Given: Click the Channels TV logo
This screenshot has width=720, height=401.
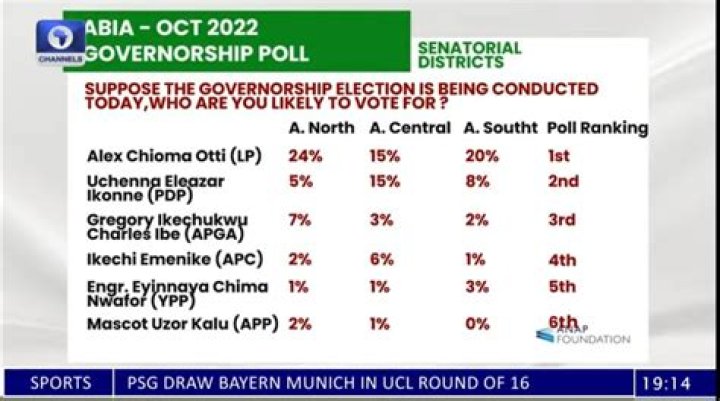Looking at the screenshot, I should click(x=61, y=43).
